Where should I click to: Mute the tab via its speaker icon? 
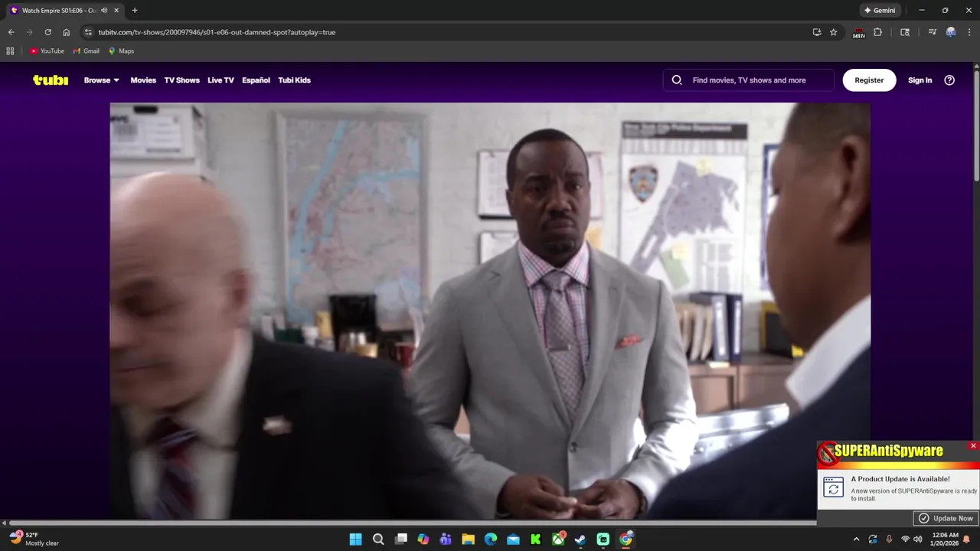104,11
